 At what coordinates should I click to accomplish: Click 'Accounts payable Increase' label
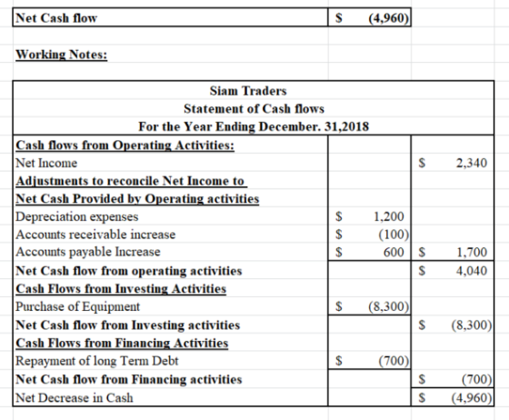(88, 252)
